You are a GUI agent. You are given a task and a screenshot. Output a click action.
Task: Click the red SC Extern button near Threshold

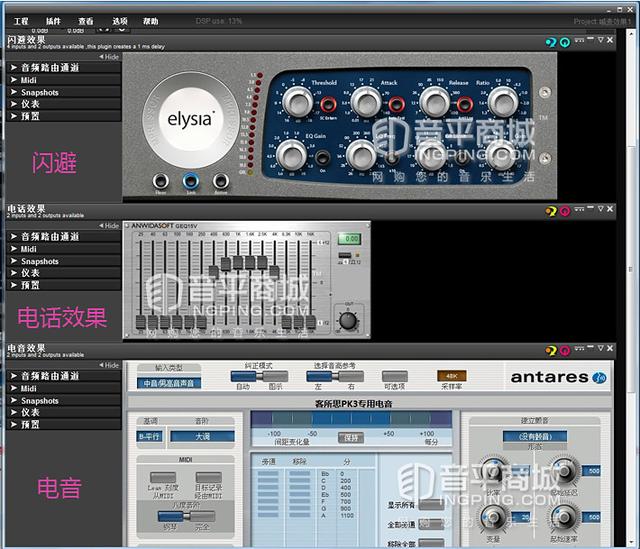pos(328,104)
